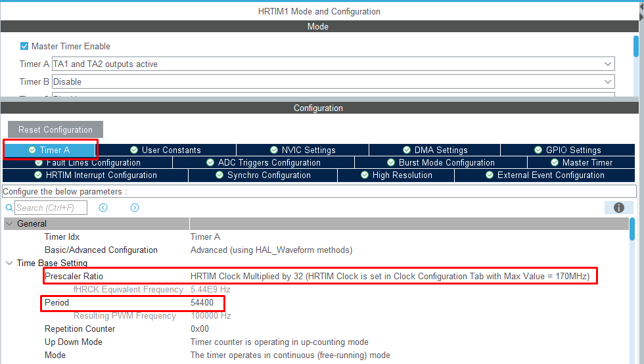Click the search magnifier icon
644x364 pixels.
pyautogui.click(x=9, y=208)
